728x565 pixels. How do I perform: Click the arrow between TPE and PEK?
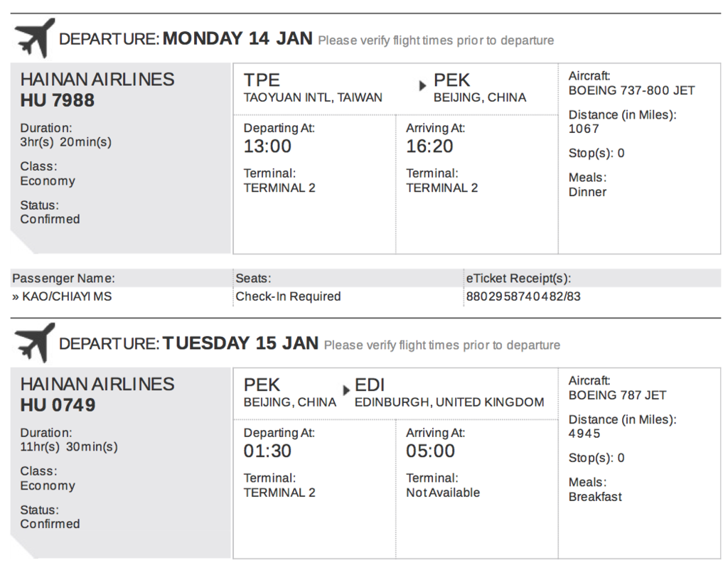422,85
